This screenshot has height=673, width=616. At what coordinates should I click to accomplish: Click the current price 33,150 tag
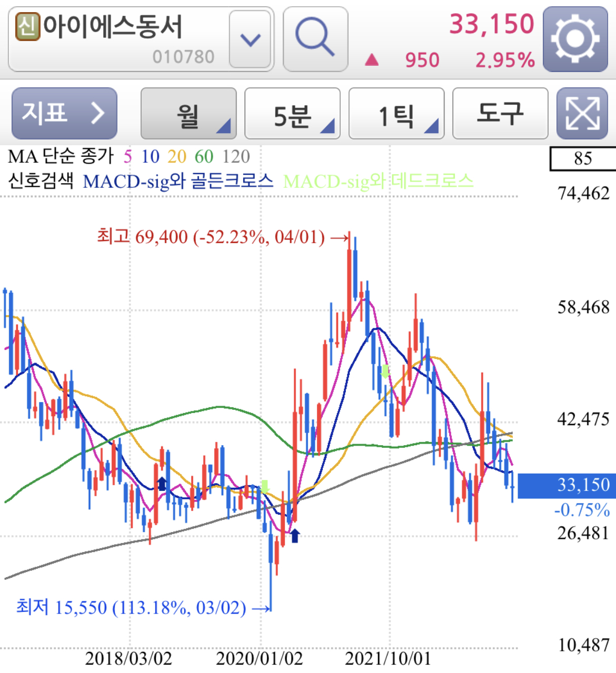point(567,485)
